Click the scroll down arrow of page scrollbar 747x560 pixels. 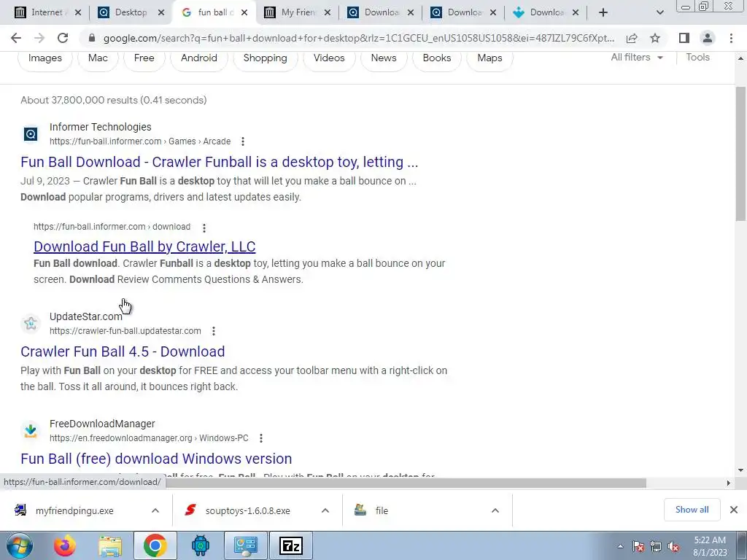coord(741,470)
